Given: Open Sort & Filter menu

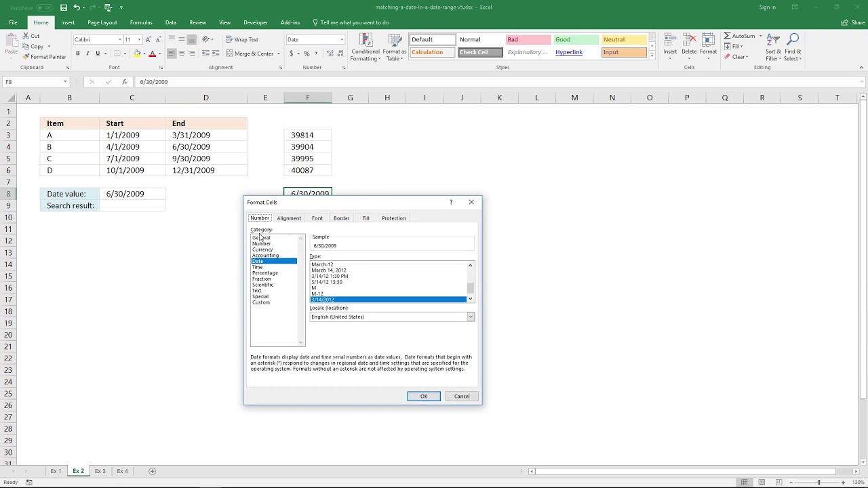Looking at the screenshot, I should [x=773, y=46].
